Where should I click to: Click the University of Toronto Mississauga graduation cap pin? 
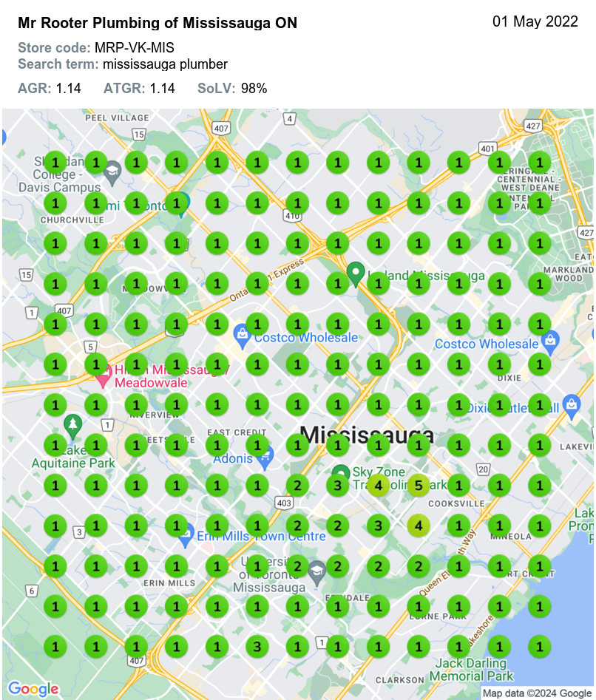click(317, 573)
